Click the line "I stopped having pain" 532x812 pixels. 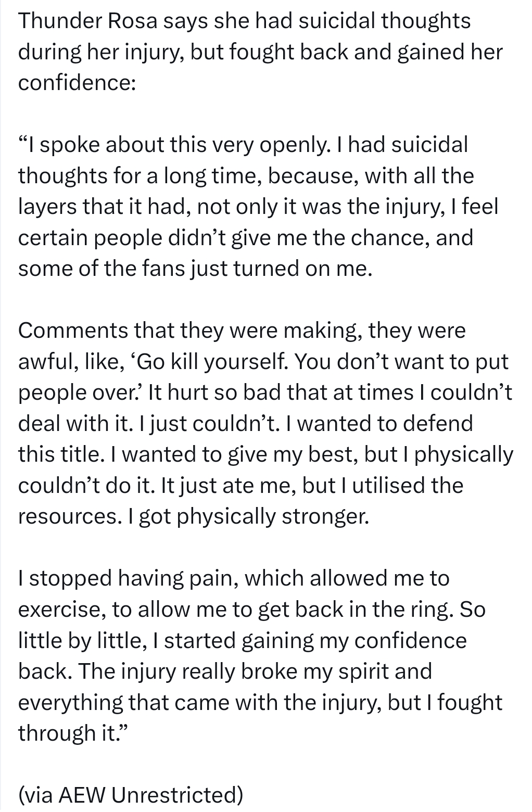click(233, 578)
